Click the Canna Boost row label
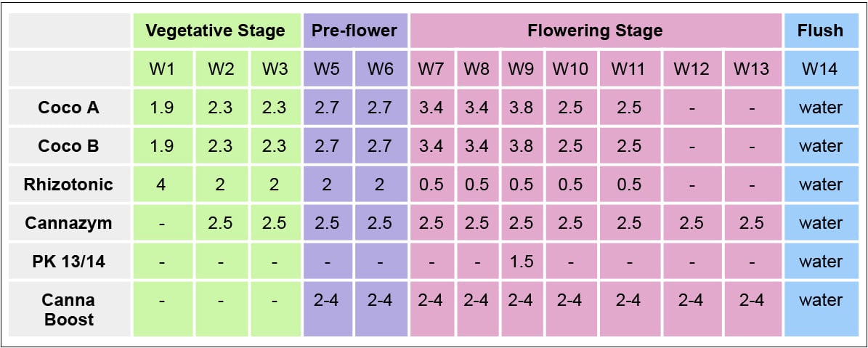The height and width of the screenshot is (348, 868). [69, 309]
